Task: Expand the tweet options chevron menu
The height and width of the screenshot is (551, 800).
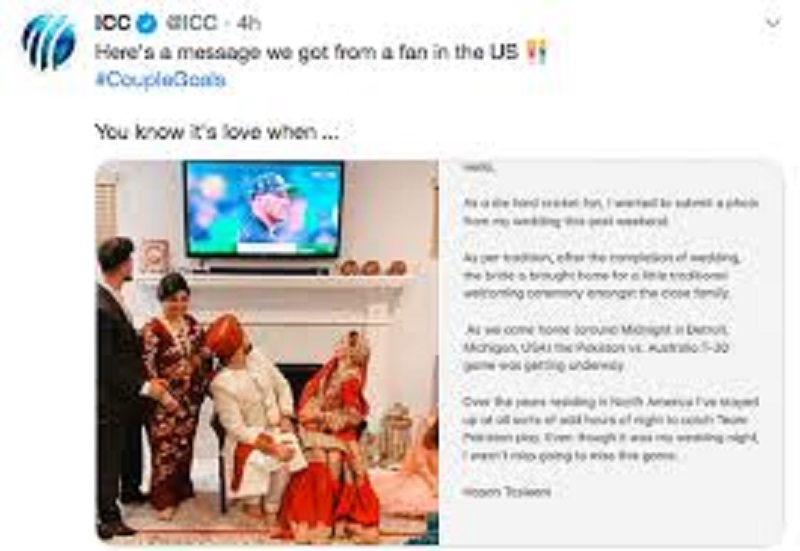Action: click(773, 23)
